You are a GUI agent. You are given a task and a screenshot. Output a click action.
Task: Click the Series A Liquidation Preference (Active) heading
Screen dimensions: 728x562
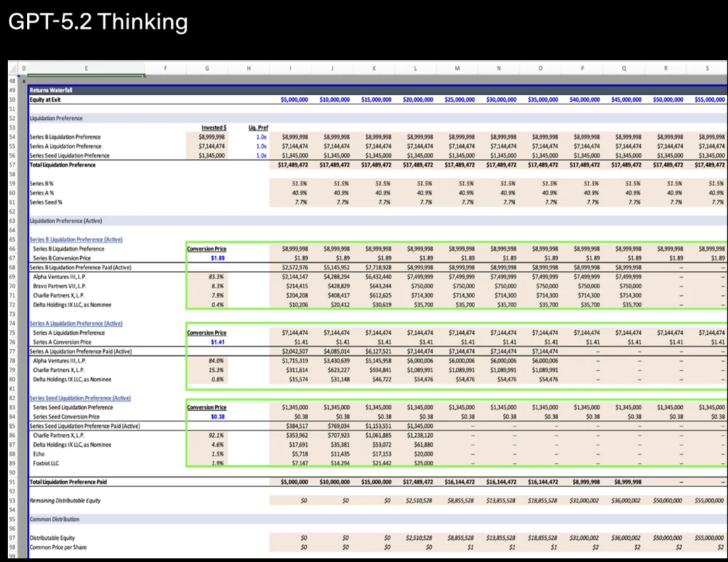(x=75, y=323)
